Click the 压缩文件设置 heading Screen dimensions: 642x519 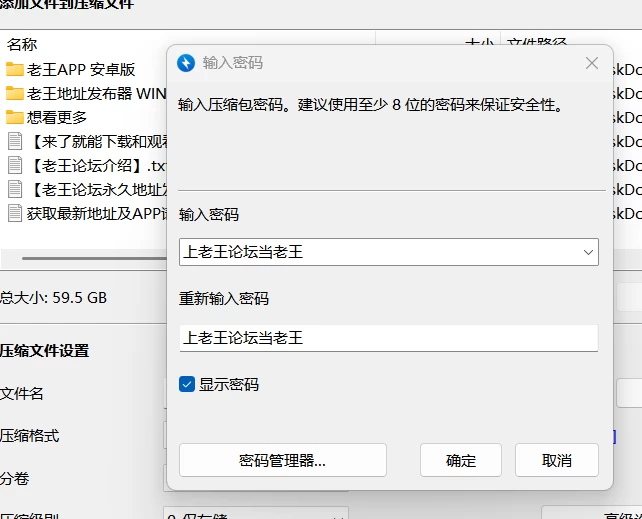pos(44,351)
